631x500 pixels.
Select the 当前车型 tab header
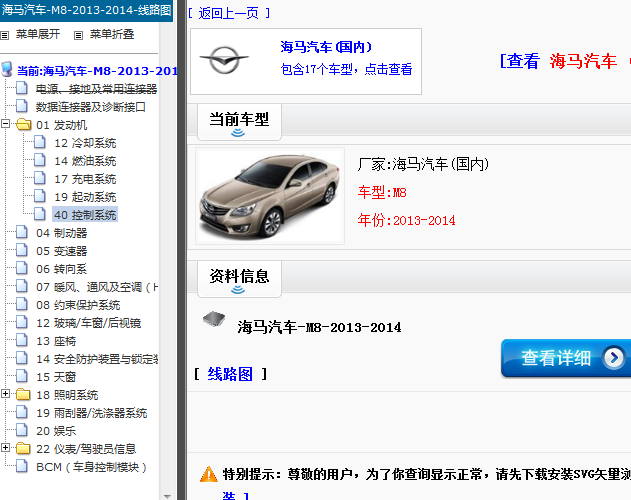pyautogui.click(x=239, y=122)
